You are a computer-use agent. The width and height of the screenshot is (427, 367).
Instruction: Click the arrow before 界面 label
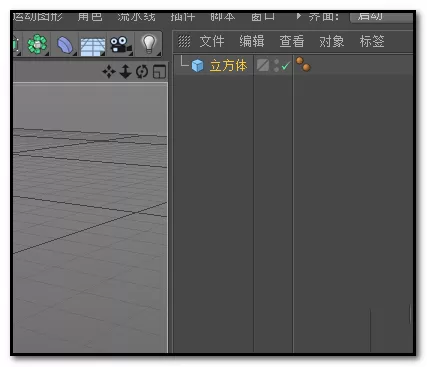click(x=299, y=16)
